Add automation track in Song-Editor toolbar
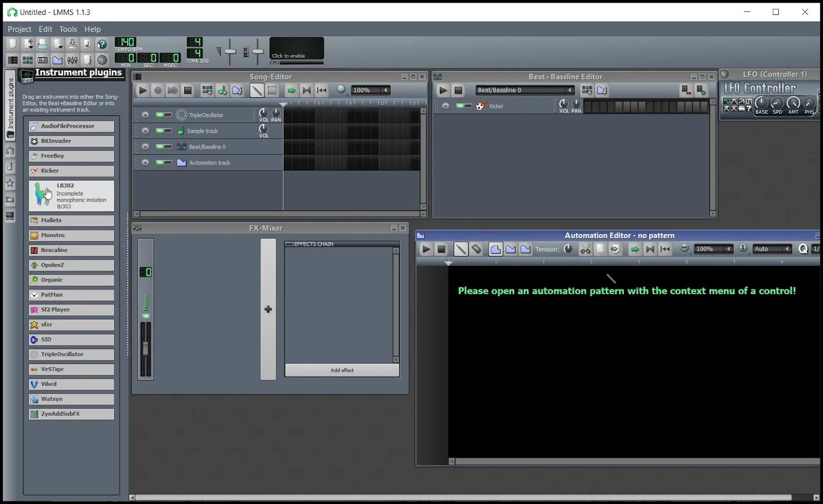This screenshot has height=504, width=823. click(237, 91)
